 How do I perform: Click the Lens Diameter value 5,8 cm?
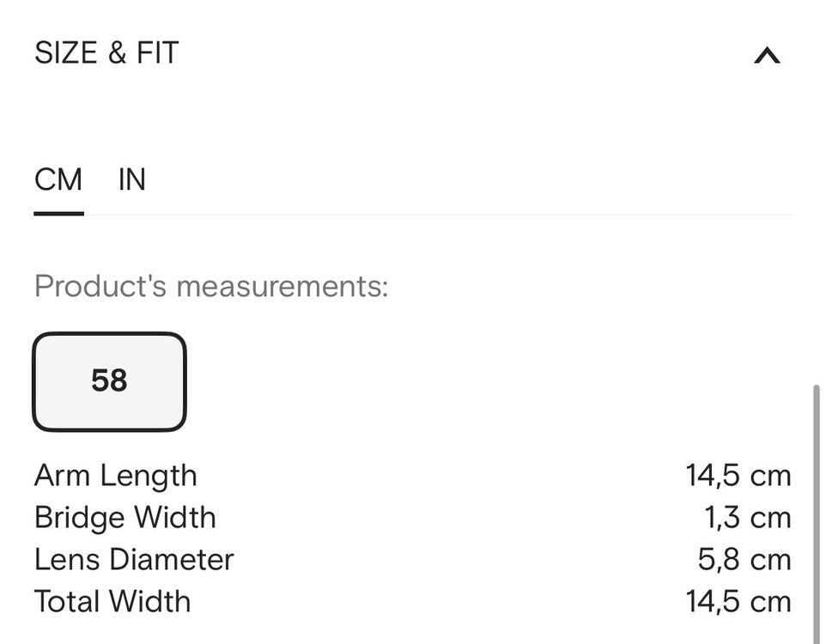click(x=744, y=559)
